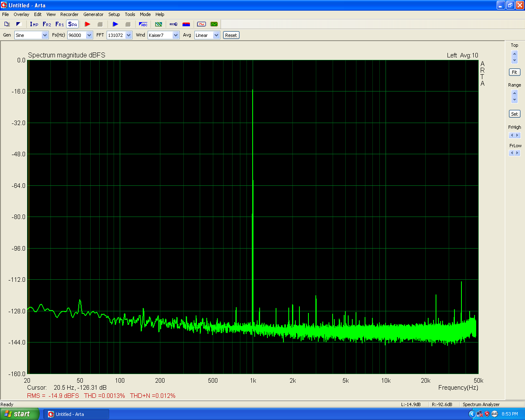525x420 pixels.
Task: Click the New document toolbar icon
Action: tap(7, 24)
